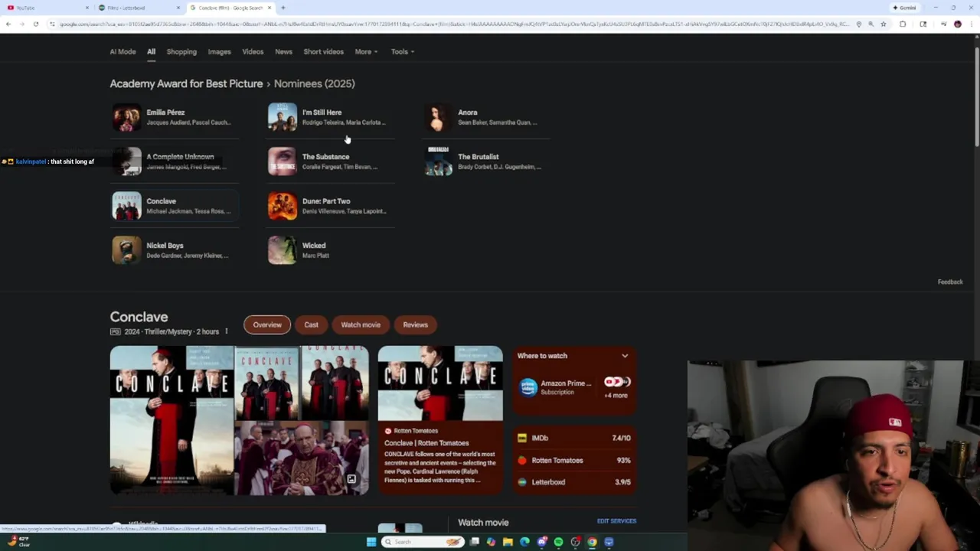The height and width of the screenshot is (551, 980).
Task: Open A Complete Unknown nominee
Action: (x=175, y=161)
